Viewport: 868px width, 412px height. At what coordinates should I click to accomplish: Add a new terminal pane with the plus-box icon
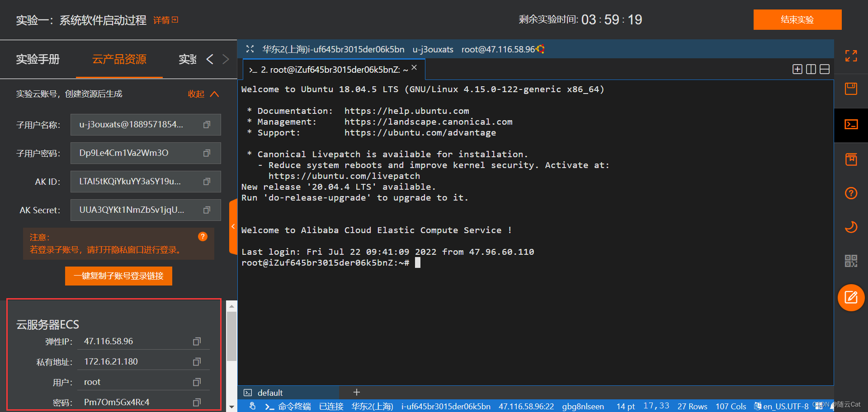[797, 69]
